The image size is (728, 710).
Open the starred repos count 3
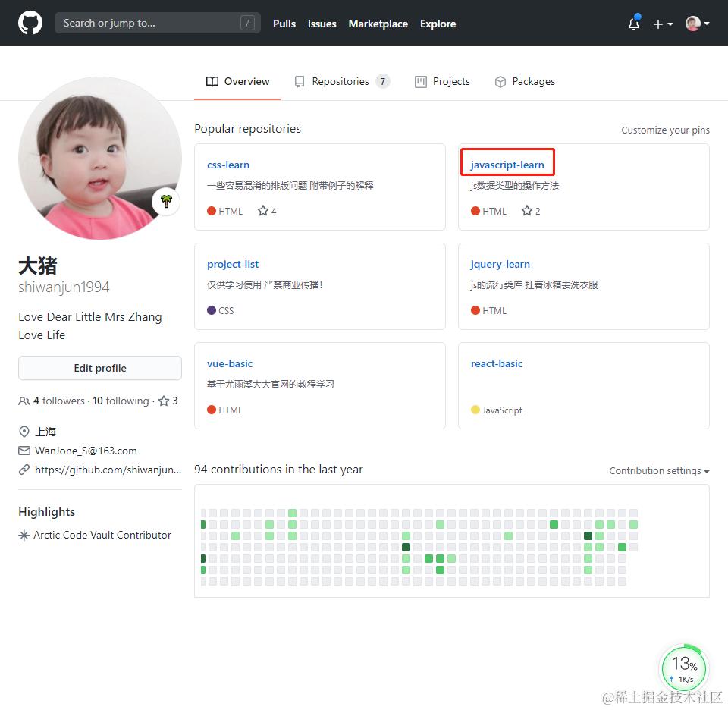coord(168,401)
